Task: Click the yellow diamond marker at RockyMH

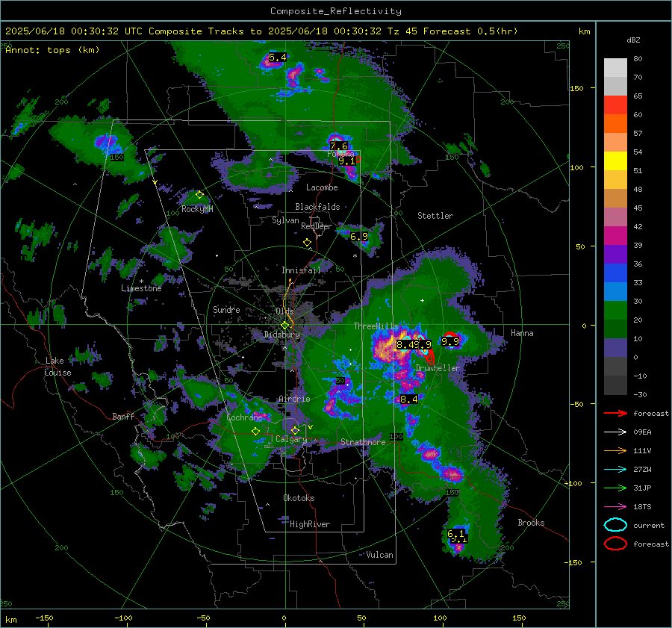Action: (x=199, y=195)
